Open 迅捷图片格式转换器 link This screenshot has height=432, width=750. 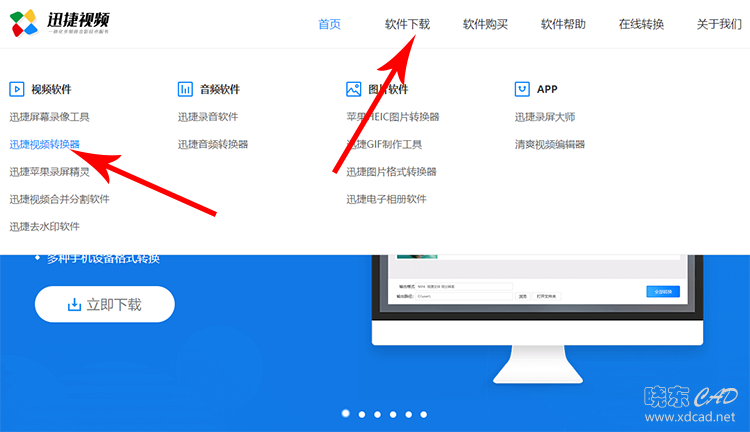pyautogui.click(x=391, y=172)
